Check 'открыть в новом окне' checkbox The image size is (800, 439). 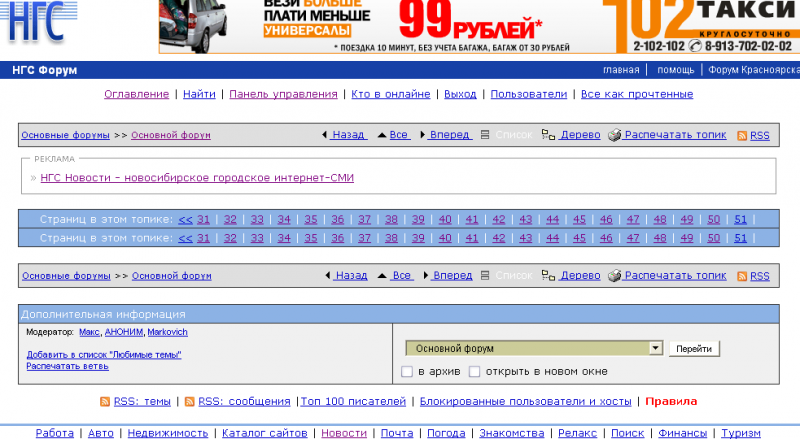tap(475, 372)
